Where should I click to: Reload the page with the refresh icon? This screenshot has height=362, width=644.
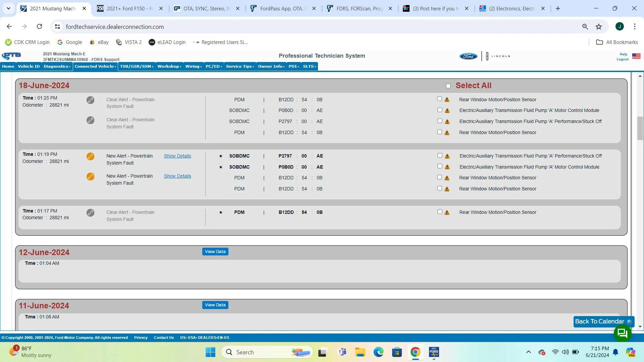coord(39,26)
